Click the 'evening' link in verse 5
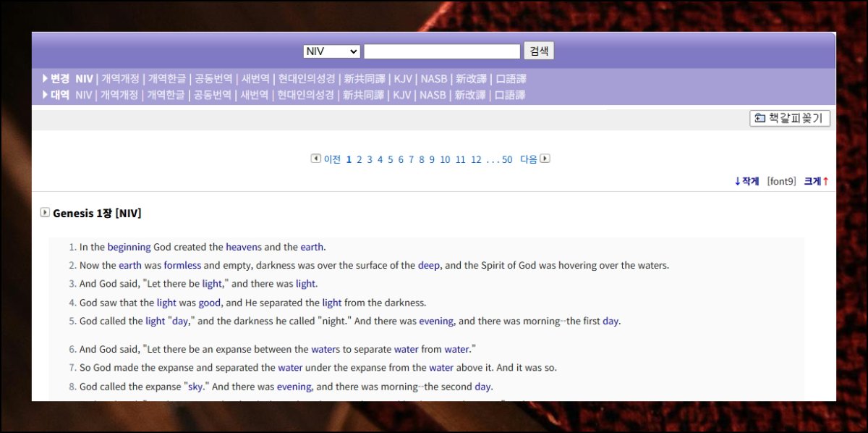This screenshot has width=868, height=433. click(x=436, y=321)
